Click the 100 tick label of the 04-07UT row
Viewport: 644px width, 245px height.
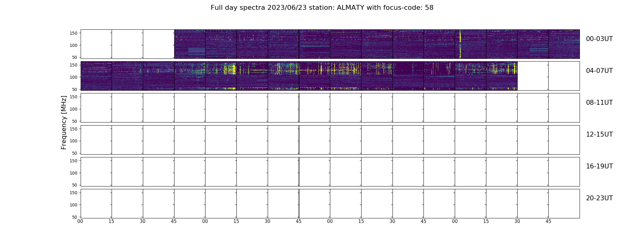[74, 77]
